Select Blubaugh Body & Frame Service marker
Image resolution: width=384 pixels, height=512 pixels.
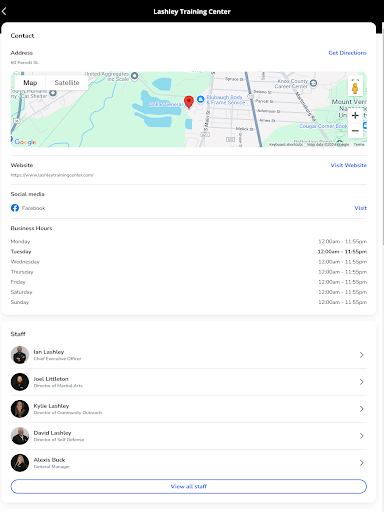click(200, 99)
